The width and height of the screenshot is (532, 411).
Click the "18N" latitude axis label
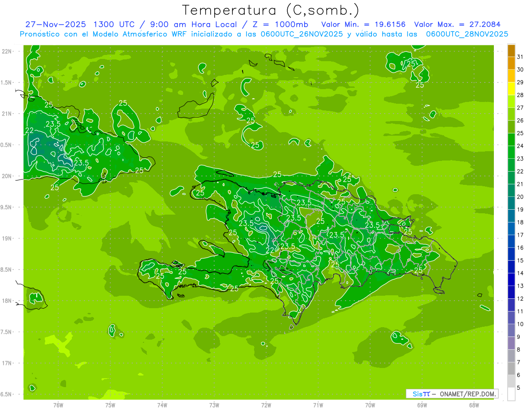click(7, 301)
